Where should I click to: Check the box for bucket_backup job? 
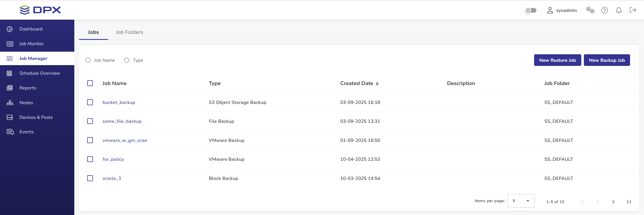(90, 102)
